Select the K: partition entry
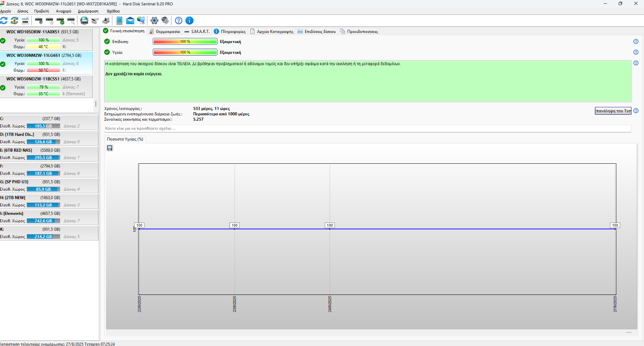Screen dimensions: 644x346 pyautogui.click(x=49, y=233)
